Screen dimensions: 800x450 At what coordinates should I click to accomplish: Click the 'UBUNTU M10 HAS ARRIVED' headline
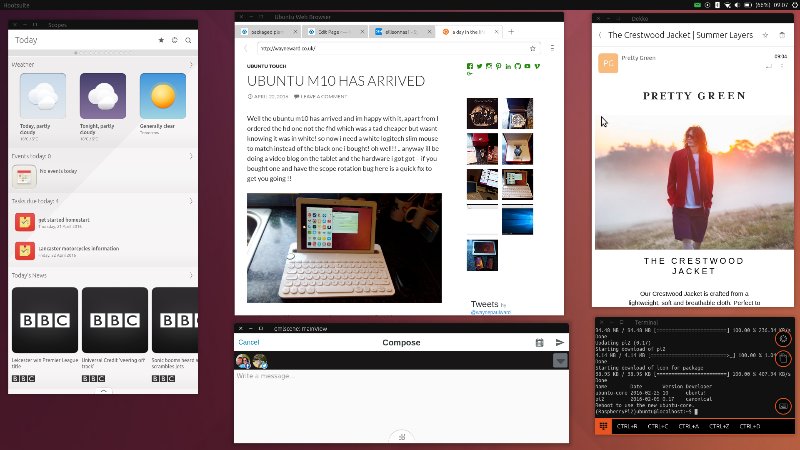click(336, 81)
